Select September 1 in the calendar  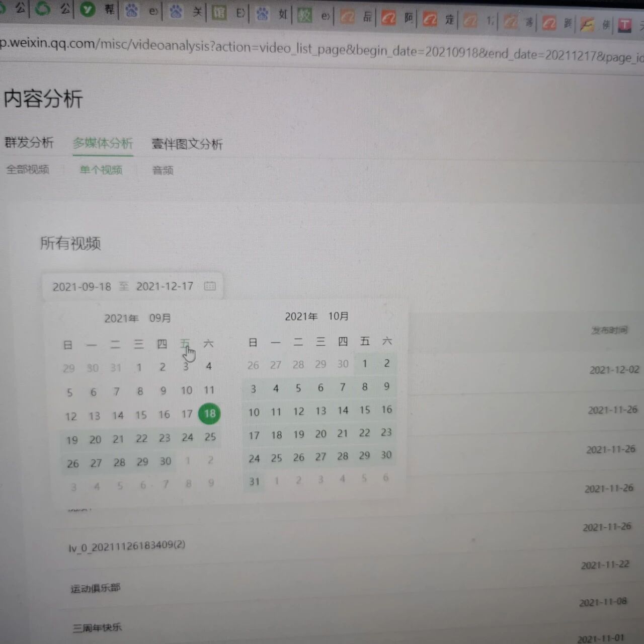click(139, 367)
